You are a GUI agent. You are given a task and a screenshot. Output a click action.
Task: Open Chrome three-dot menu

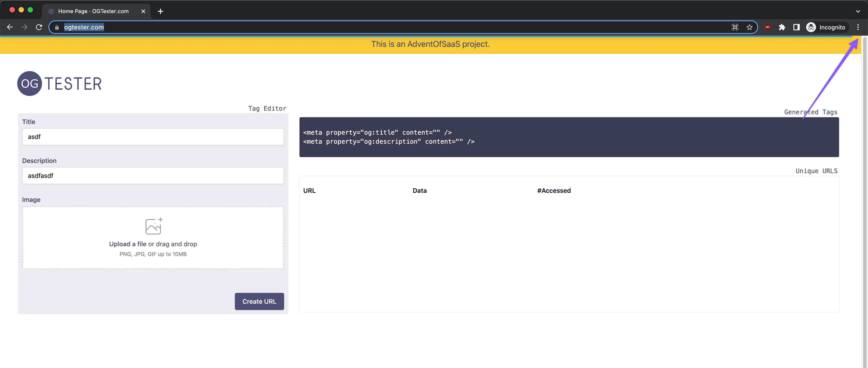858,27
